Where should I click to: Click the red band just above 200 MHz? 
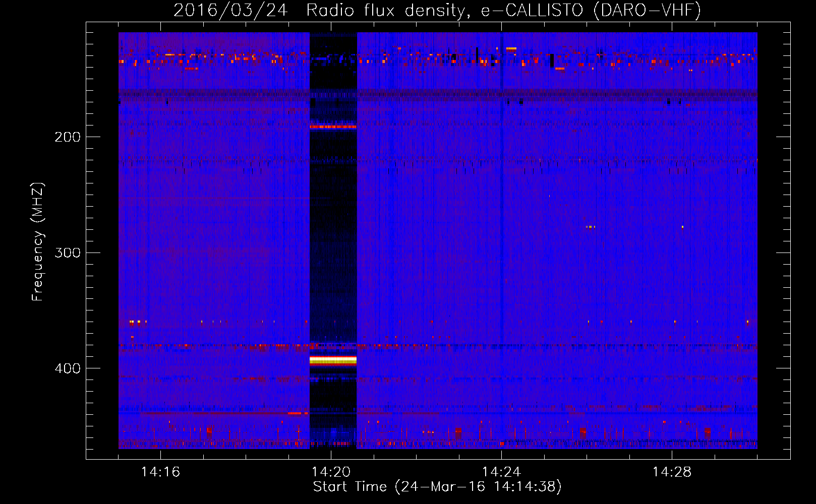(333, 127)
